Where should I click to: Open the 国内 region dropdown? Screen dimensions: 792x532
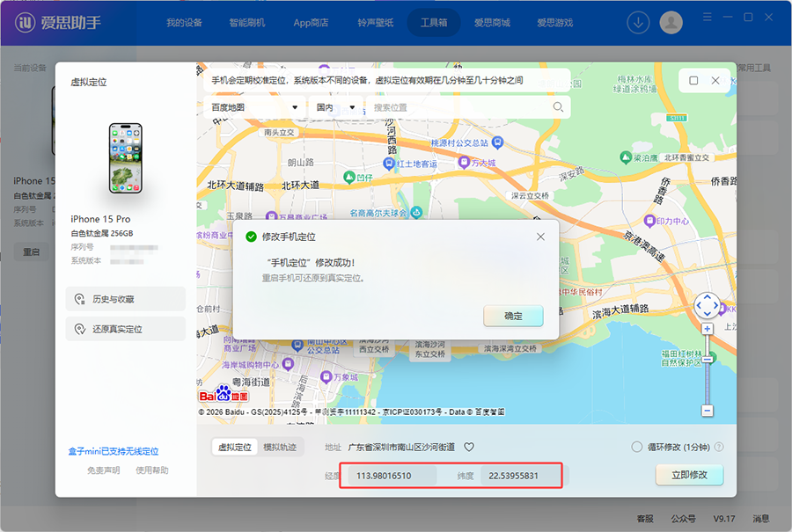click(x=335, y=107)
